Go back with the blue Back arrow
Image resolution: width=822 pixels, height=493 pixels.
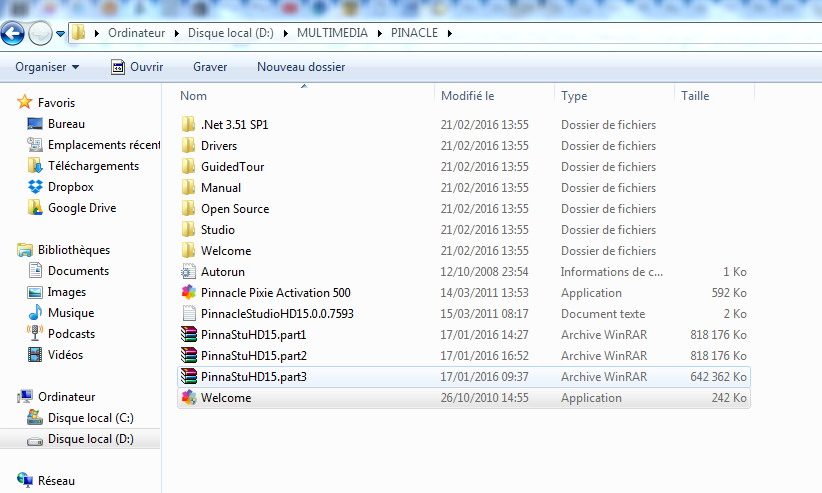(x=13, y=34)
